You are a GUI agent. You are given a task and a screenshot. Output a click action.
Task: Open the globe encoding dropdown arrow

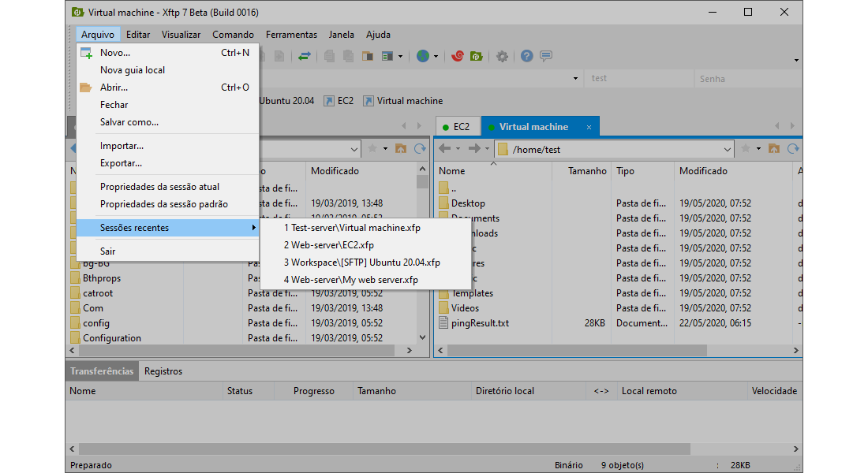tap(436, 57)
